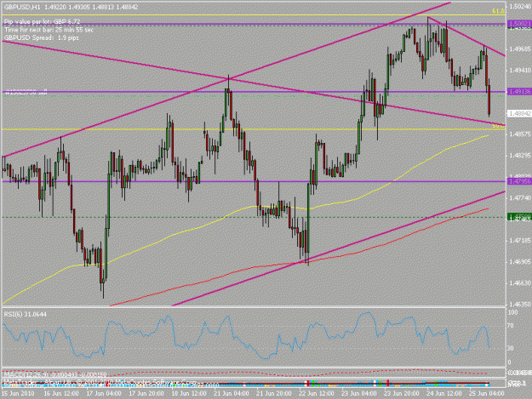Select the purple 1.50021 price level tag
Image resolution: width=532 pixels, height=399 pixels.
(518, 24)
